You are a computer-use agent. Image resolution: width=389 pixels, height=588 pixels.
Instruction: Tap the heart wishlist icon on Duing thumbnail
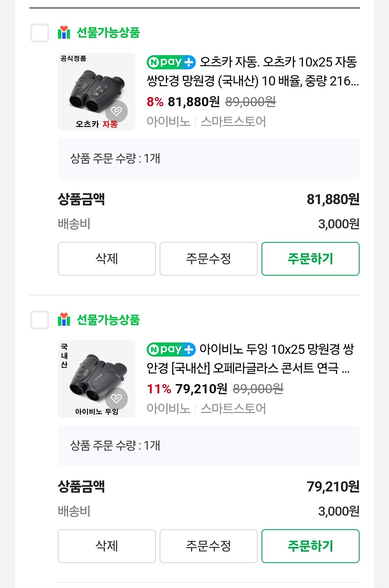(x=116, y=398)
